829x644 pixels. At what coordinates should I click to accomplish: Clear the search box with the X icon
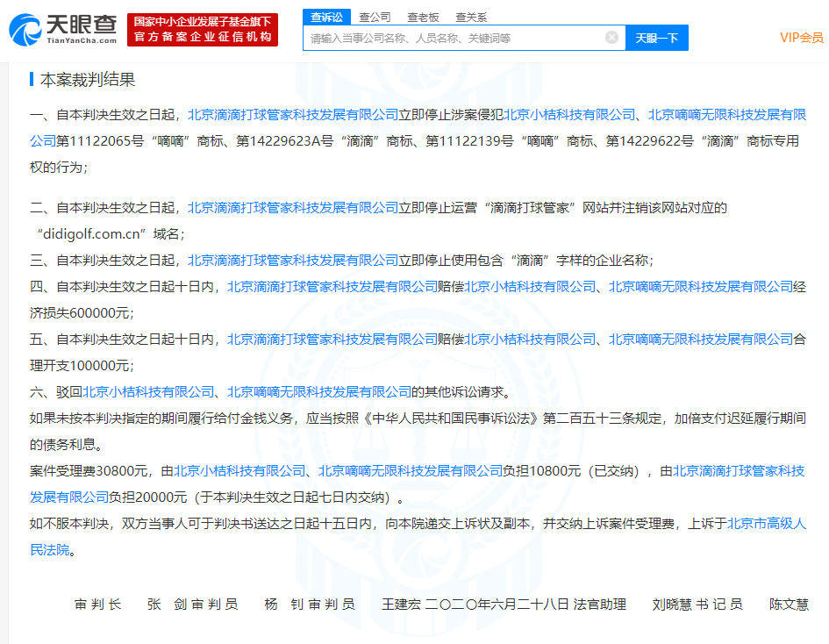(611, 37)
